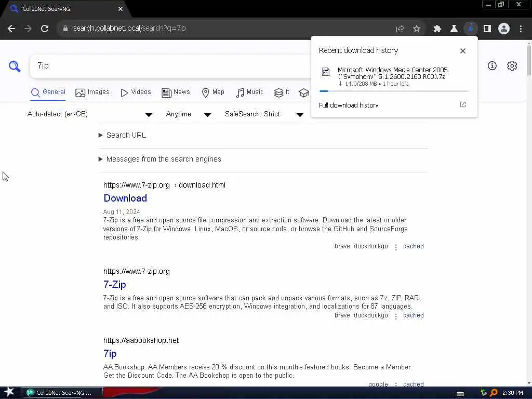The width and height of the screenshot is (532, 399).
Task: Switch to the General search tab
Action: pyautogui.click(x=48, y=92)
